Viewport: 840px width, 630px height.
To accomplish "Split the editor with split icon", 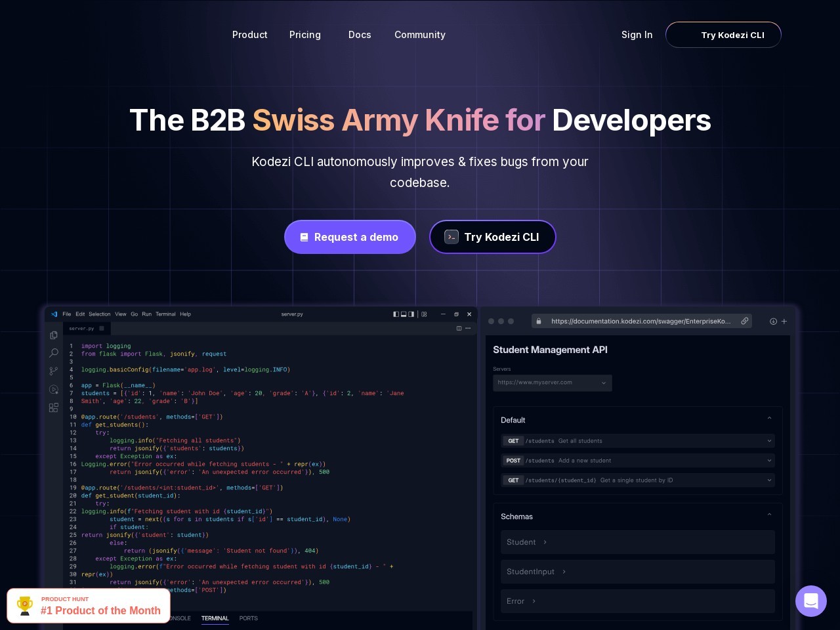I will 459,328.
